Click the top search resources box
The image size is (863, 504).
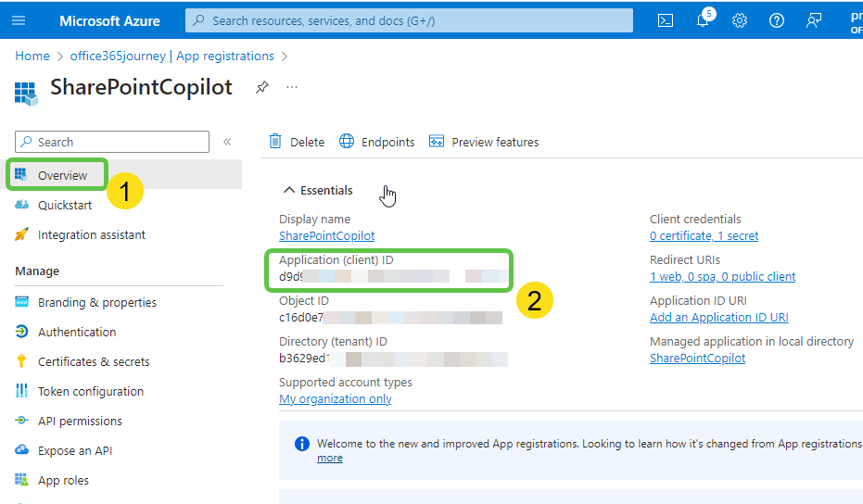click(409, 20)
